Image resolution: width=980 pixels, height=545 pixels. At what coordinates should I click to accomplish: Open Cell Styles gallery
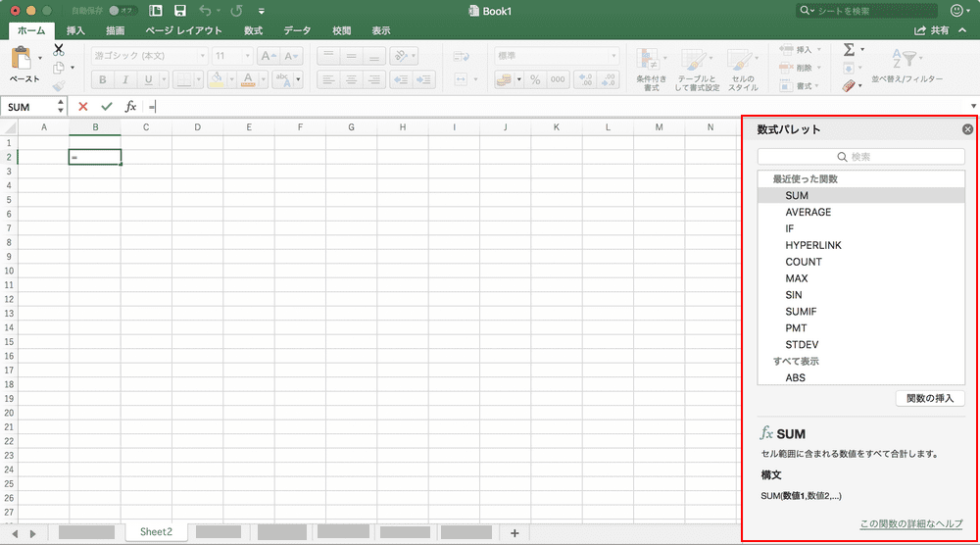click(743, 69)
